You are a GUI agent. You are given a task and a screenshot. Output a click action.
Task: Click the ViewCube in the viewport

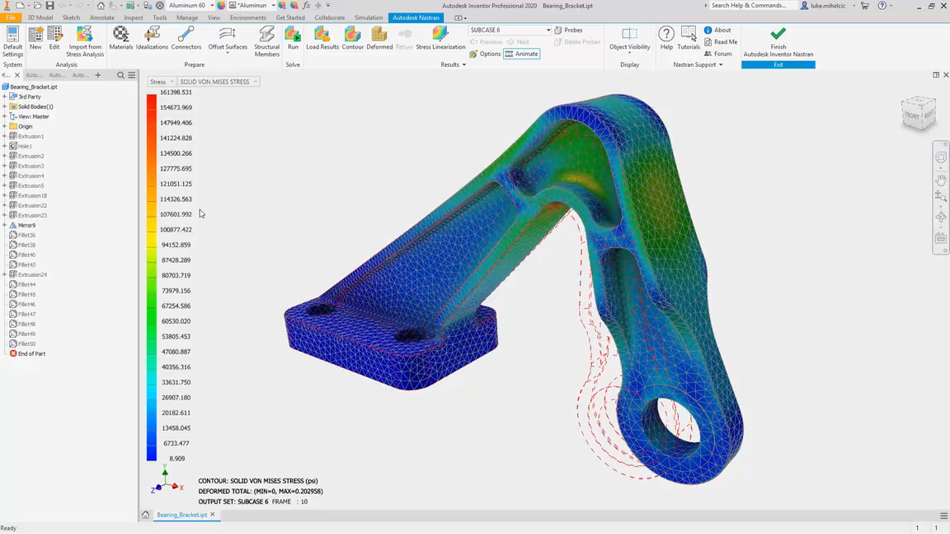918,113
